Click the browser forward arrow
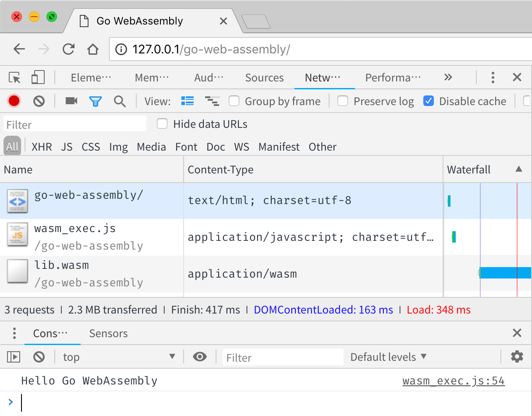The height and width of the screenshot is (416, 532). click(x=44, y=49)
